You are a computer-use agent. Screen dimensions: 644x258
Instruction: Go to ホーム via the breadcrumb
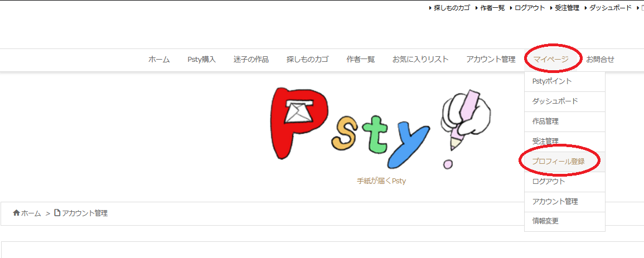tap(31, 213)
